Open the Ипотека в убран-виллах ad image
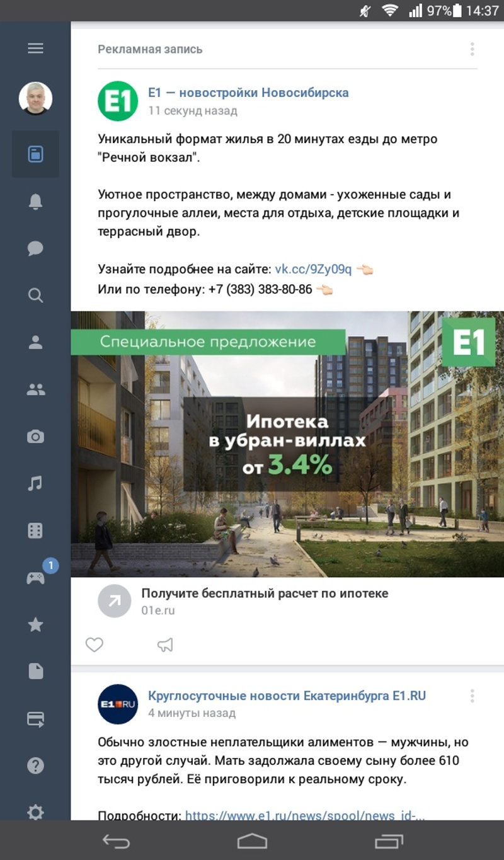This screenshot has width=504, height=860. (287, 444)
